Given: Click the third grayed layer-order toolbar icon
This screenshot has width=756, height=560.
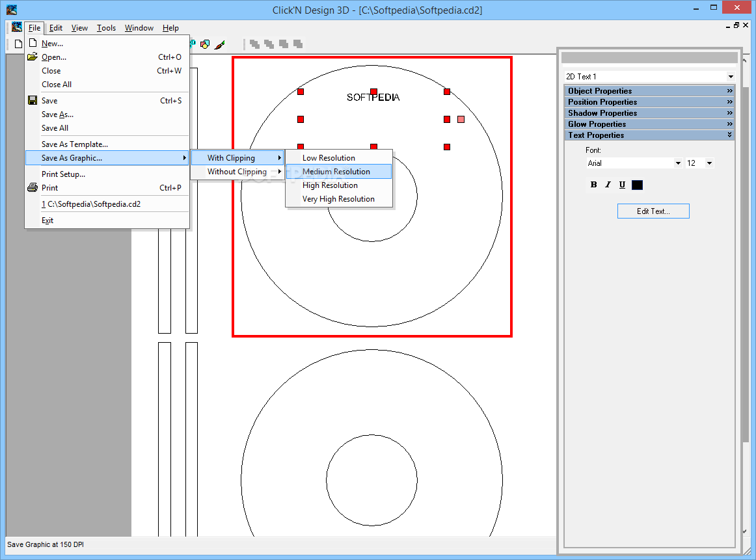Looking at the screenshot, I should point(284,44).
